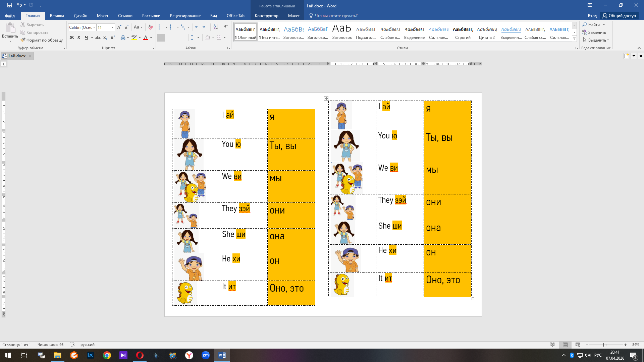Justify the paragraph text
The width and height of the screenshot is (644, 362).
tap(183, 38)
